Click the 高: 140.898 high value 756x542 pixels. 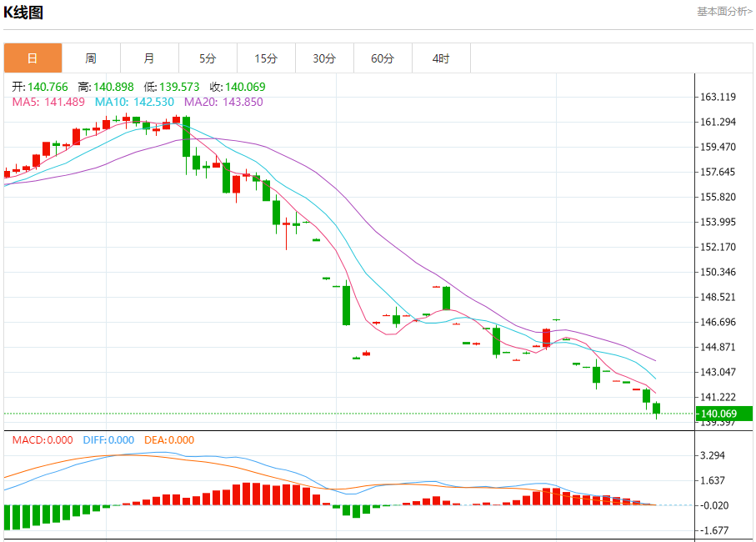point(106,87)
